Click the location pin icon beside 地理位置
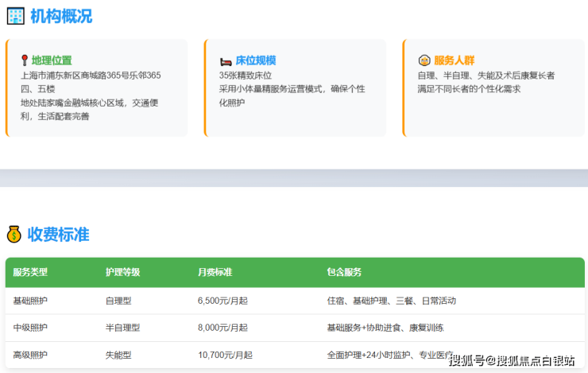Screen dimensions: 588x373 click(x=25, y=60)
